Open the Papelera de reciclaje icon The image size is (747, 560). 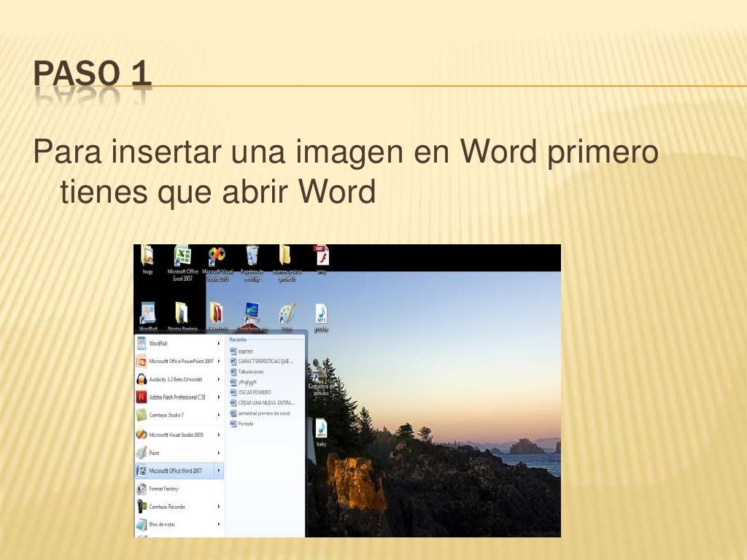[252, 262]
